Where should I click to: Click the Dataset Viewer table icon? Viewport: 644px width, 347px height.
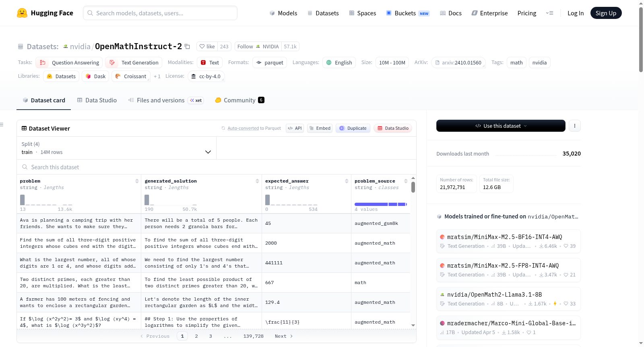(x=24, y=128)
